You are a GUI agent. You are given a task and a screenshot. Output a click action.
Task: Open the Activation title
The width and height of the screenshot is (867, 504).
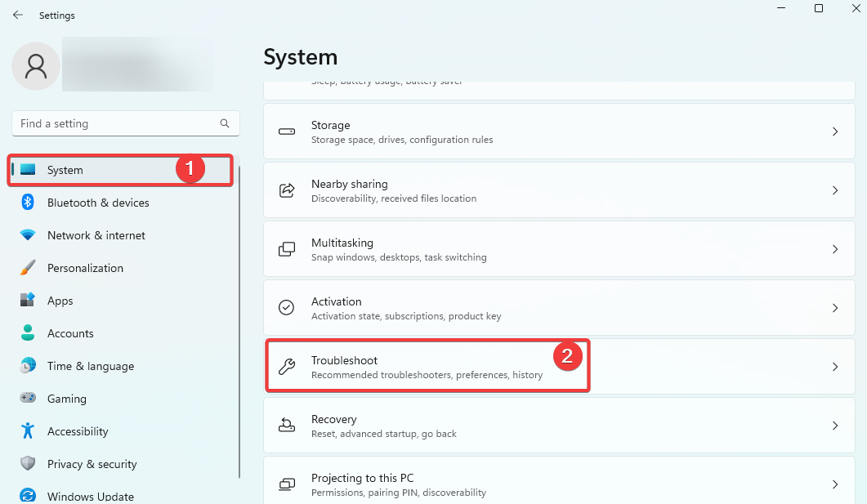(336, 301)
